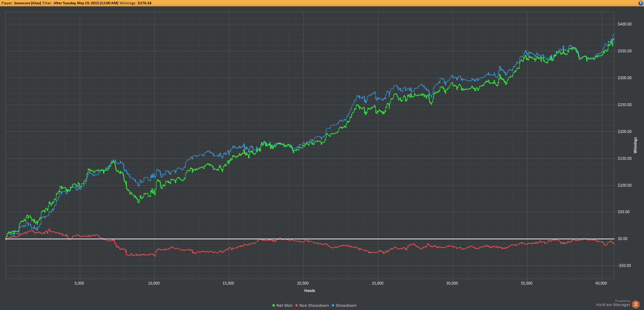The width and height of the screenshot is (644, 310).
Task: Click the -$50.00 y-axis label
Action: 624,265
